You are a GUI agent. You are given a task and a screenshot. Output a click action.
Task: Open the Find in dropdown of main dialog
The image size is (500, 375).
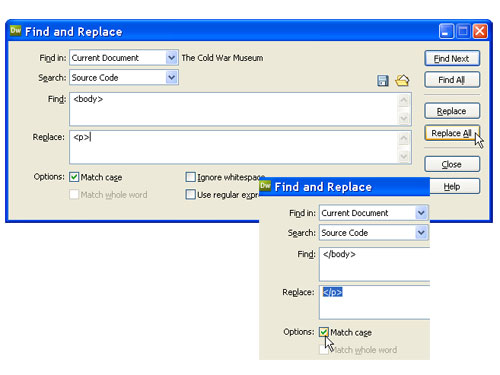pos(171,58)
